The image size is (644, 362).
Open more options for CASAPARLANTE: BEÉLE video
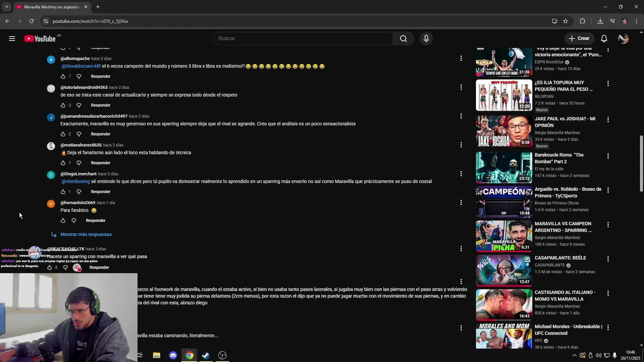(x=608, y=259)
